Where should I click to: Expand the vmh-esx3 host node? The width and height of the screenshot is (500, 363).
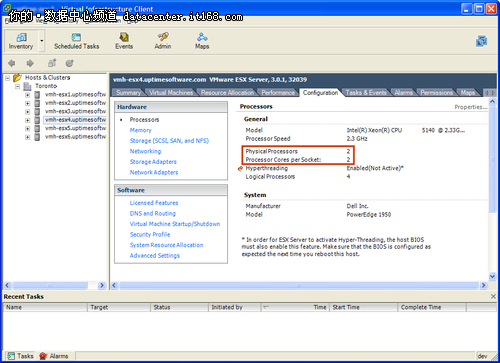tap(28, 112)
